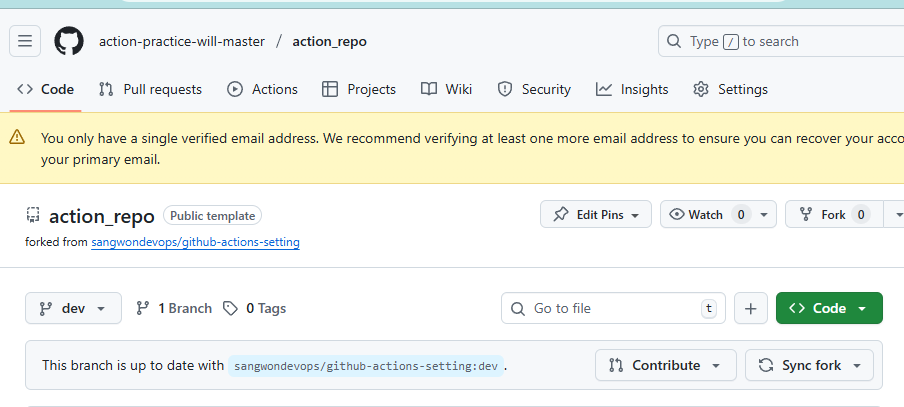904x407 pixels.
Task: Click the tag icon beside Tags
Action: 231,308
